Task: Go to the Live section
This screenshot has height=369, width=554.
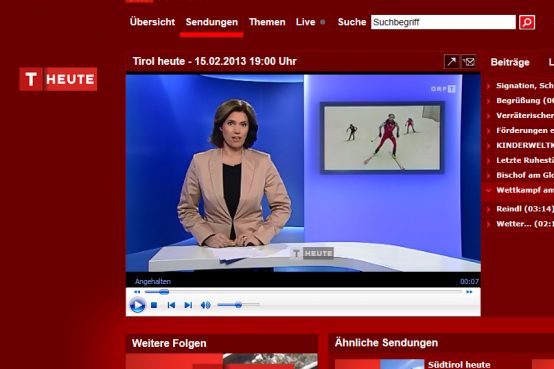Action: (306, 22)
